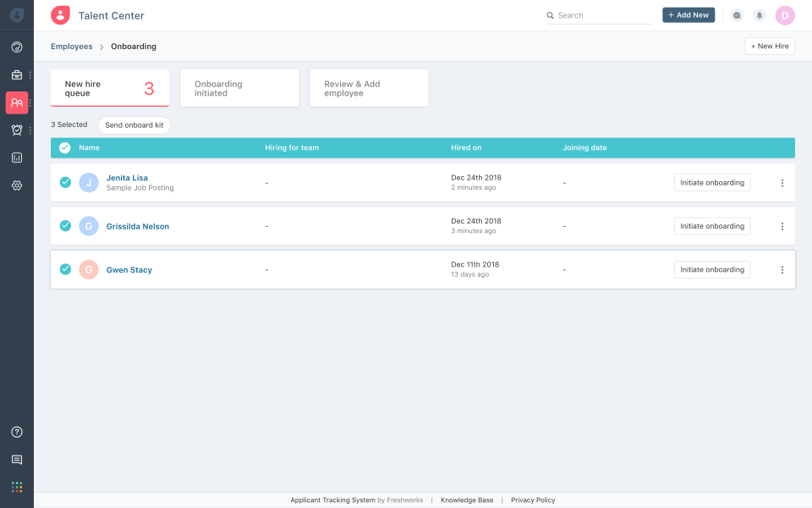This screenshot has height=508, width=812.
Task: Open the alarm clock icon in sidebar
Action: pos(17,130)
